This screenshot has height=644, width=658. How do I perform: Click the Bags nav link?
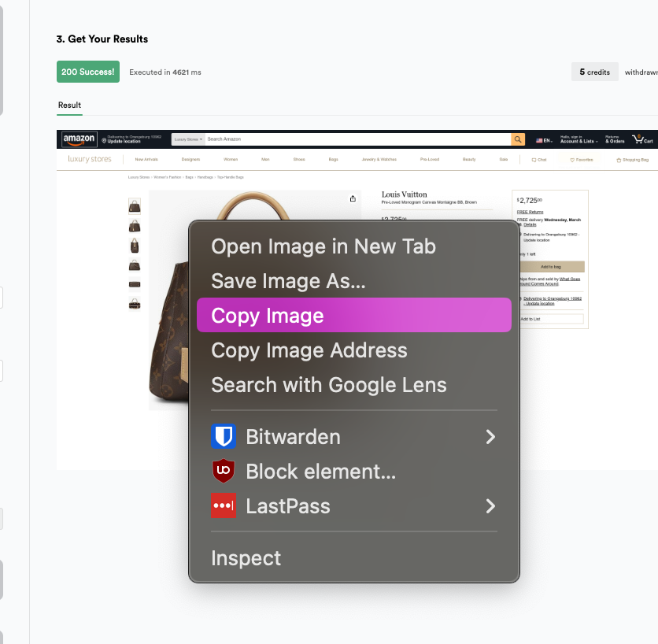point(333,160)
